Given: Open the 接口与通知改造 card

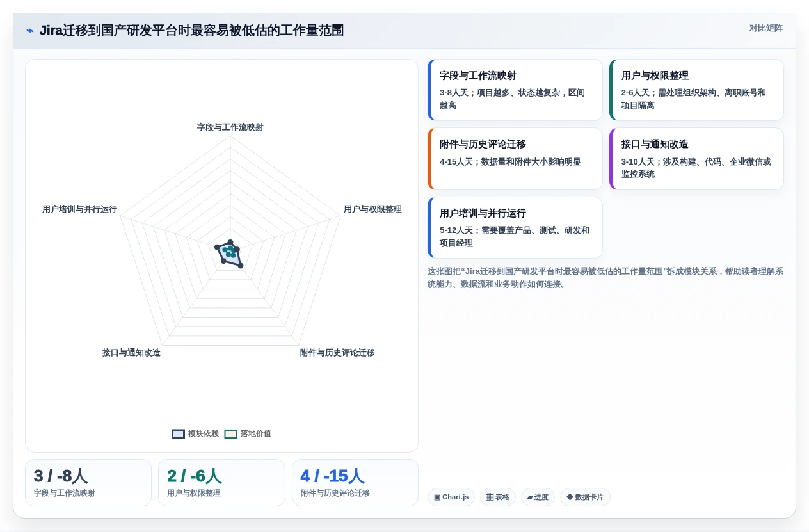Looking at the screenshot, I should pos(696,159).
